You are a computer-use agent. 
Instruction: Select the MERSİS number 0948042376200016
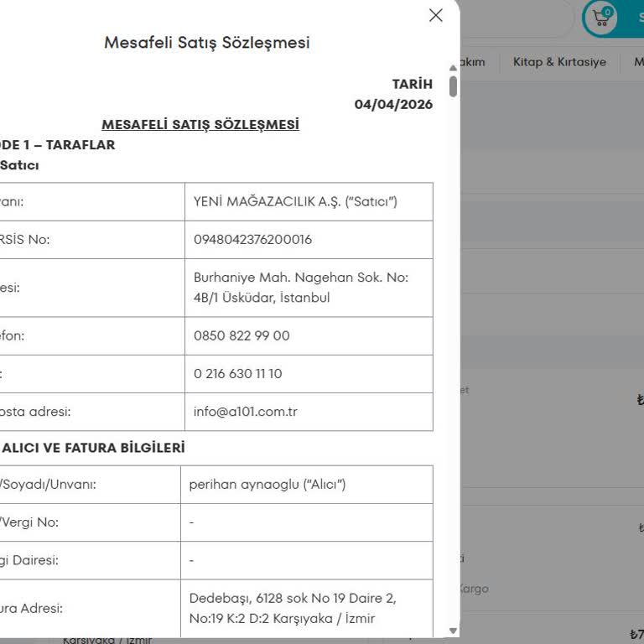pyautogui.click(x=252, y=240)
